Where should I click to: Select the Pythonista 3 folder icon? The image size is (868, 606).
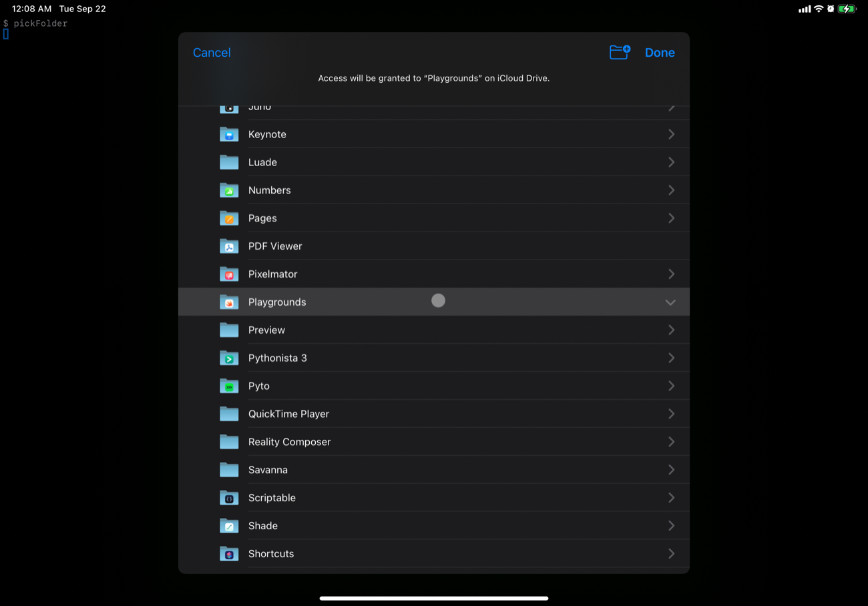[x=229, y=358]
